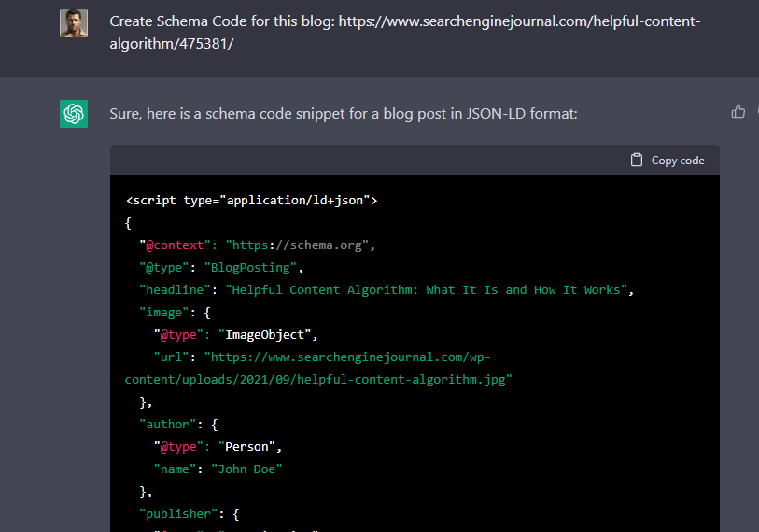The height and width of the screenshot is (532, 759).
Task: Give thumbs up to the response
Action: point(738,112)
